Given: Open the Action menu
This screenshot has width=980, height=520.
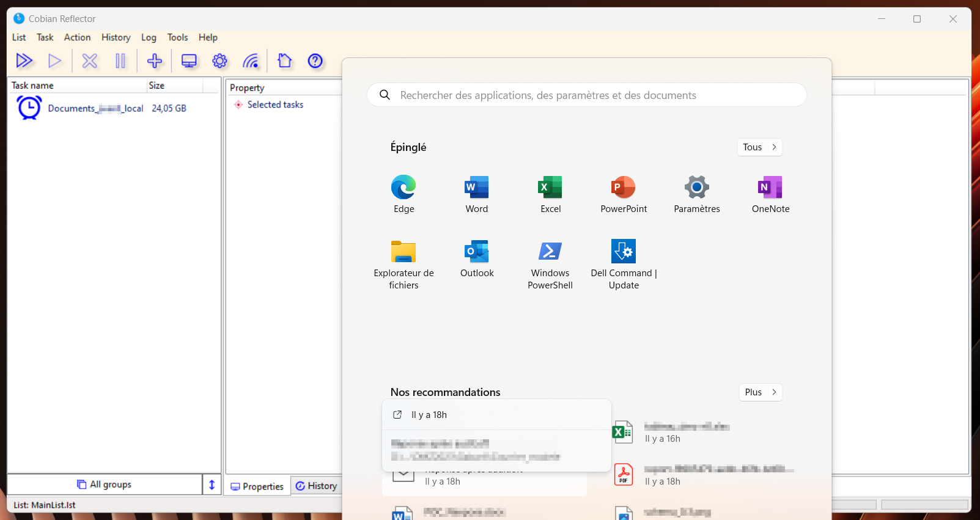Looking at the screenshot, I should coord(77,37).
